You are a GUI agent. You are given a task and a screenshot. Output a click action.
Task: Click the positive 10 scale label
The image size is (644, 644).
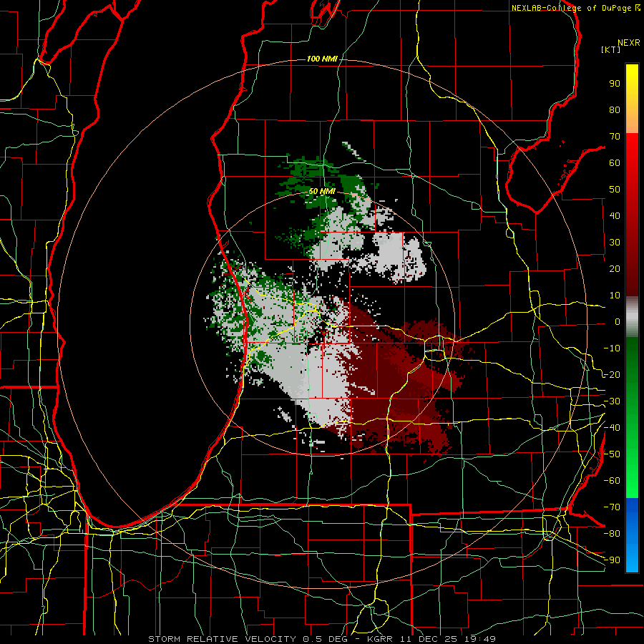615,296
